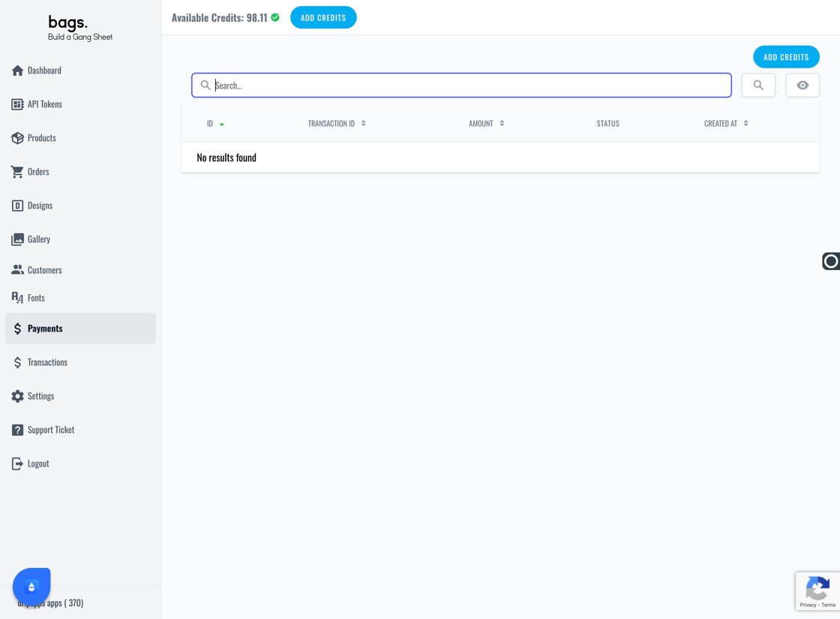Click the Gallery image icon
The image size is (840, 619).
pos(18,239)
